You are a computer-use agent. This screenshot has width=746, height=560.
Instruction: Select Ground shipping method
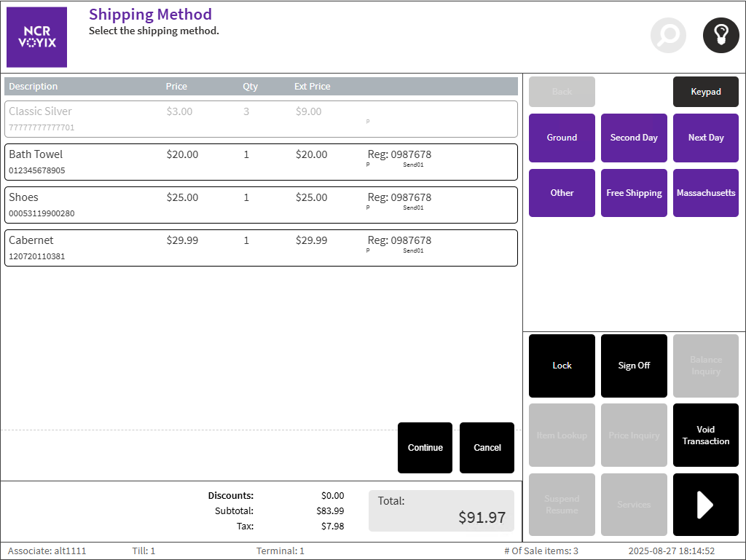click(562, 138)
